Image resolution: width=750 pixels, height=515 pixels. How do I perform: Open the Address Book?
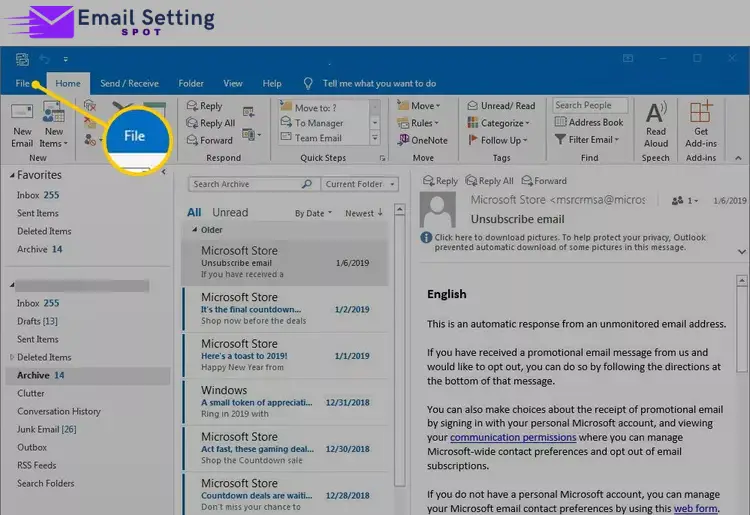[x=589, y=122]
